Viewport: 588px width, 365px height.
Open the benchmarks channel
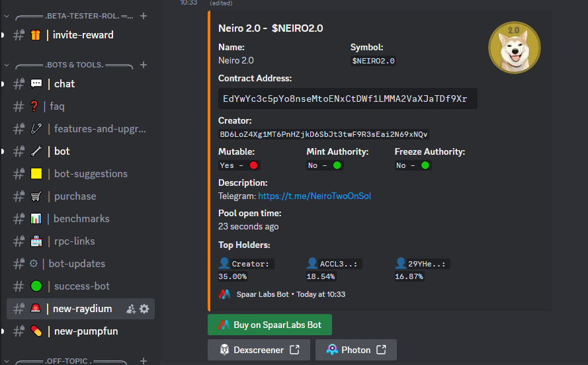tap(81, 219)
